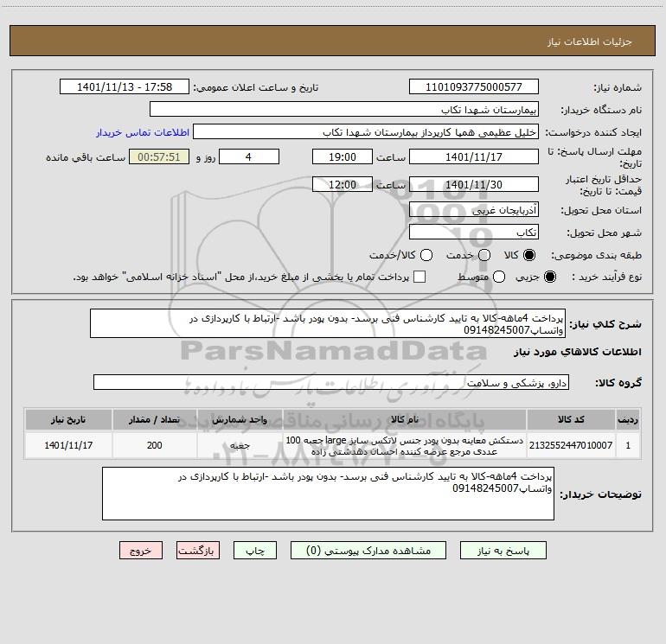
Task: Click the table need date cell 1401/11/17
Action: coord(68,445)
